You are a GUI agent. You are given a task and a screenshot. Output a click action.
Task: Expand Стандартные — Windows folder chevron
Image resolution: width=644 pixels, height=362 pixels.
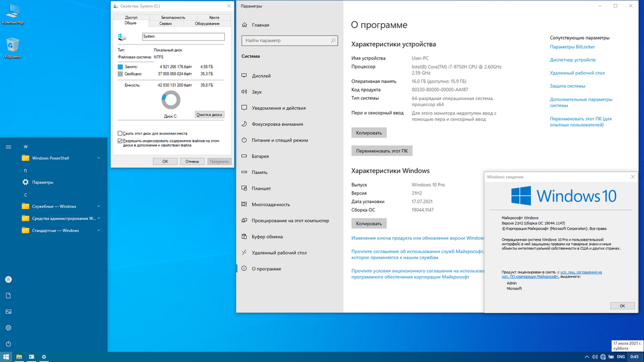point(99,230)
